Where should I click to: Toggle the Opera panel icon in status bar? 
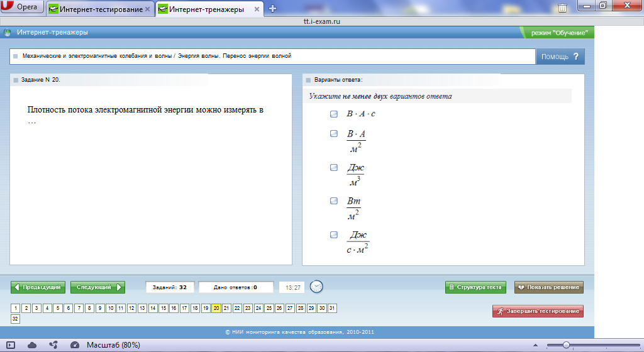point(11,346)
